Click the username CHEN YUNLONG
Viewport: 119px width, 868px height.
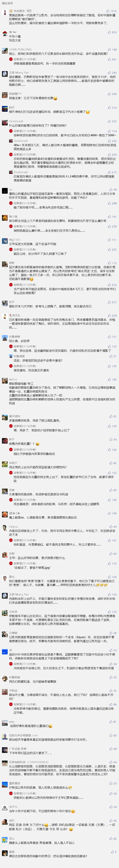pos(20,50)
